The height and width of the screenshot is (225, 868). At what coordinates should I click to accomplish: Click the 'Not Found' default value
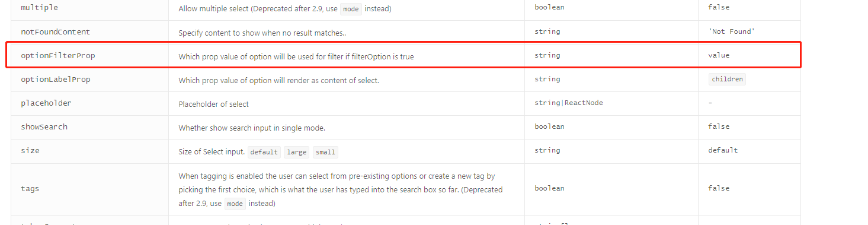click(732, 31)
